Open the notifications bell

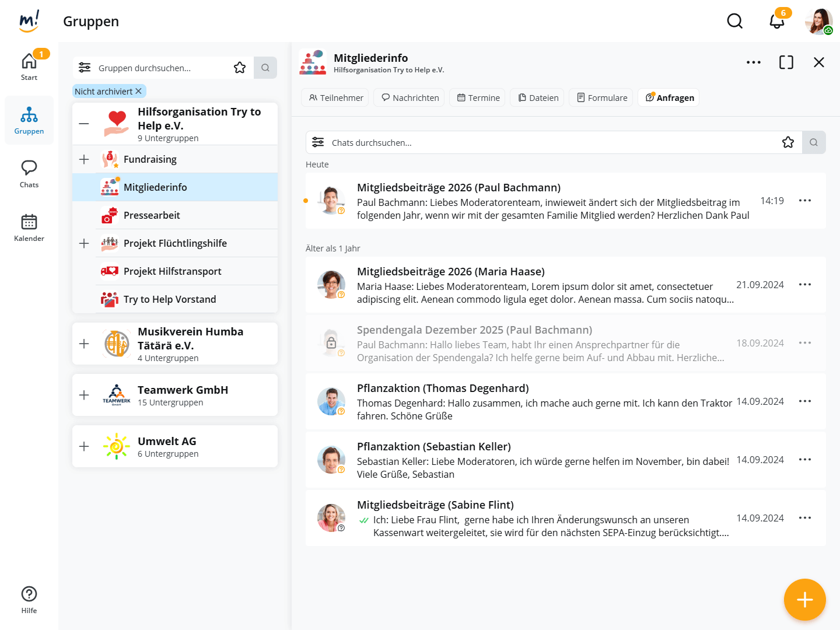coord(776,21)
